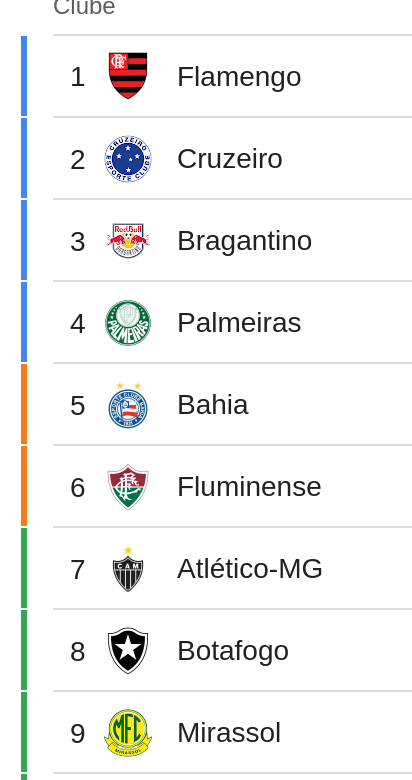Click the Atlético-MG club crest
412x780 pixels.
tap(128, 569)
